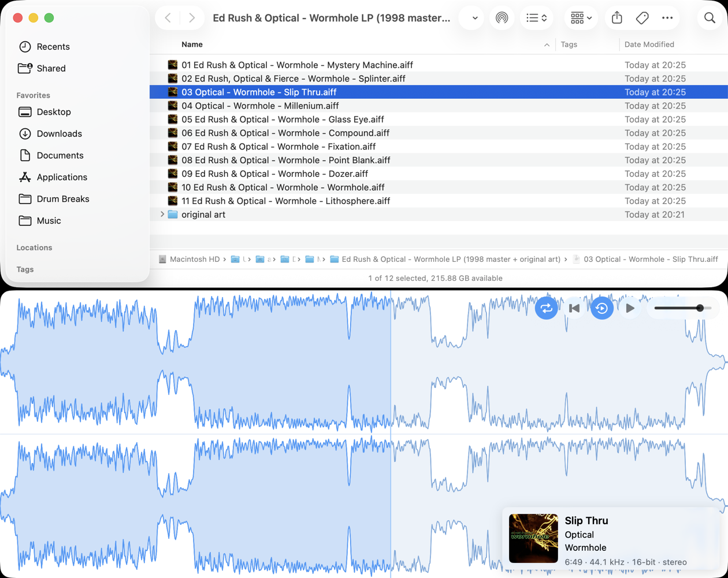Click the Recents clock icon
728x578 pixels.
tap(25, 47)
